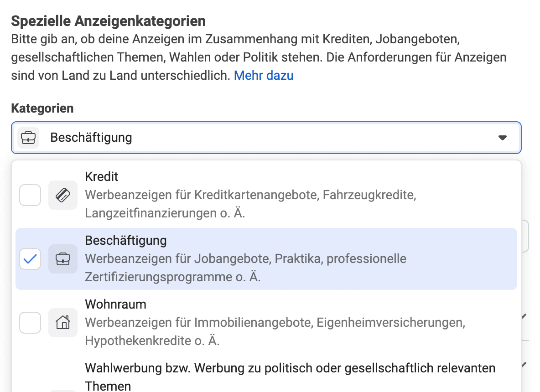
Task: Enable the Kredit checkbox
Action: coord(30,195)
